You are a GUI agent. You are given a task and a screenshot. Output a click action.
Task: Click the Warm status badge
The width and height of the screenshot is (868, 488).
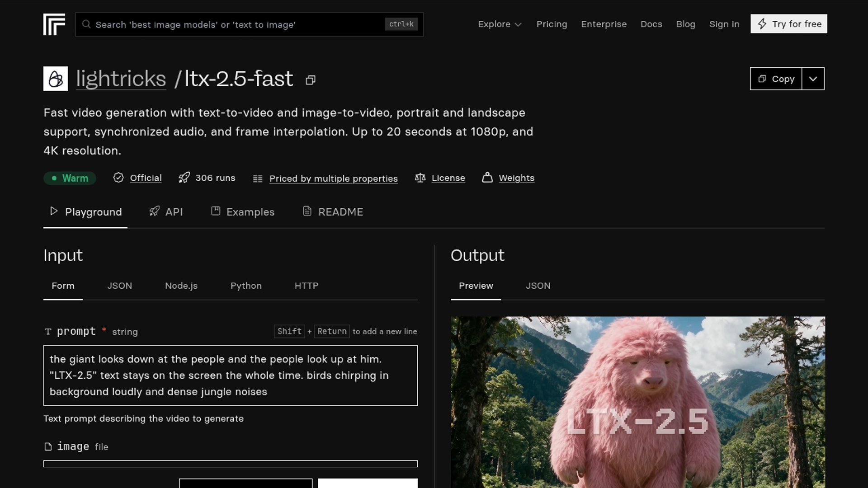70,178
